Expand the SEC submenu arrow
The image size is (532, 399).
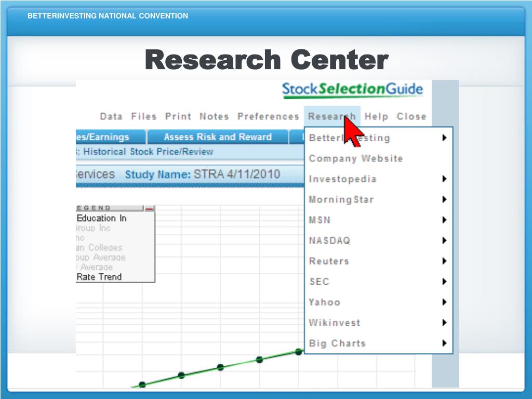click(x=444, y=282)
